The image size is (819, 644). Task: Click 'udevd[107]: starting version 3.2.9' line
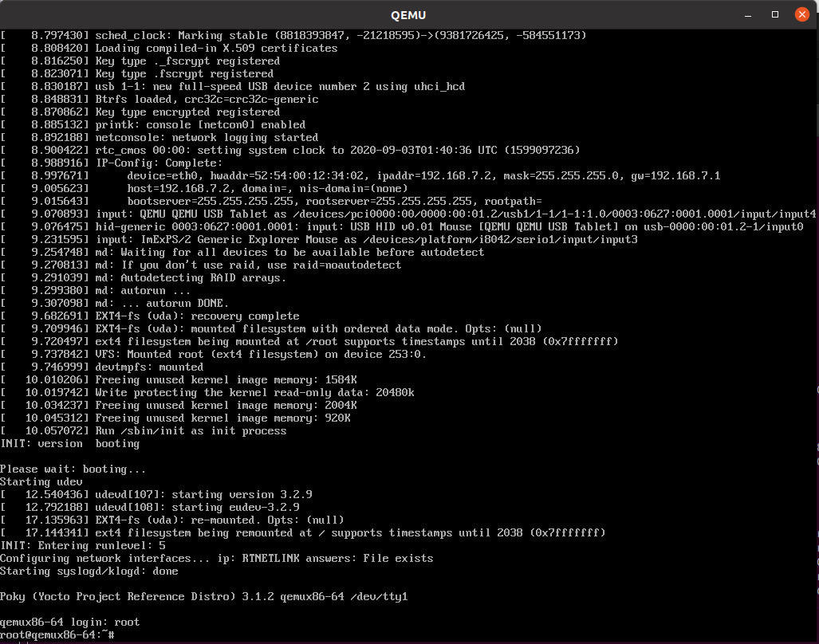point(156,495)
